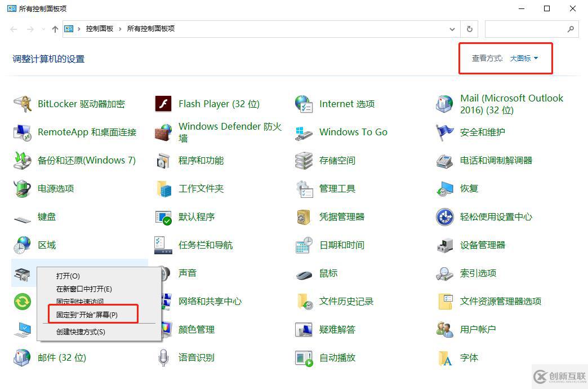Viewport: 588px width, 389px height.
Task: Open the 颜色管理 link
Action: pyautogui.click(x=197, y=330)
